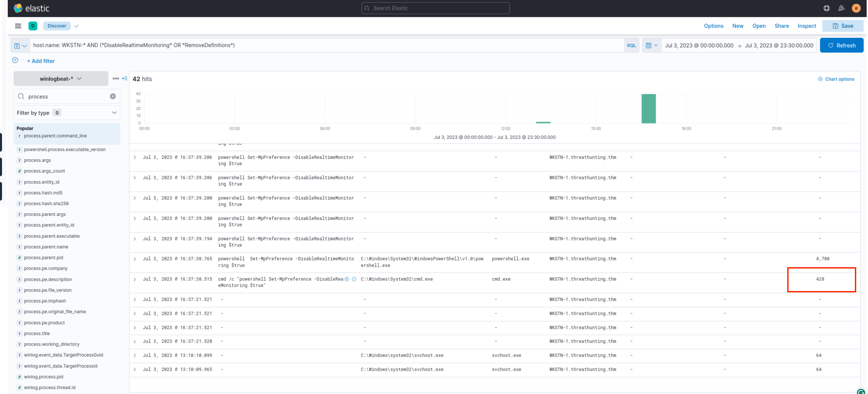Set the end date Jul 3 23:30:00

pos(779,45)
